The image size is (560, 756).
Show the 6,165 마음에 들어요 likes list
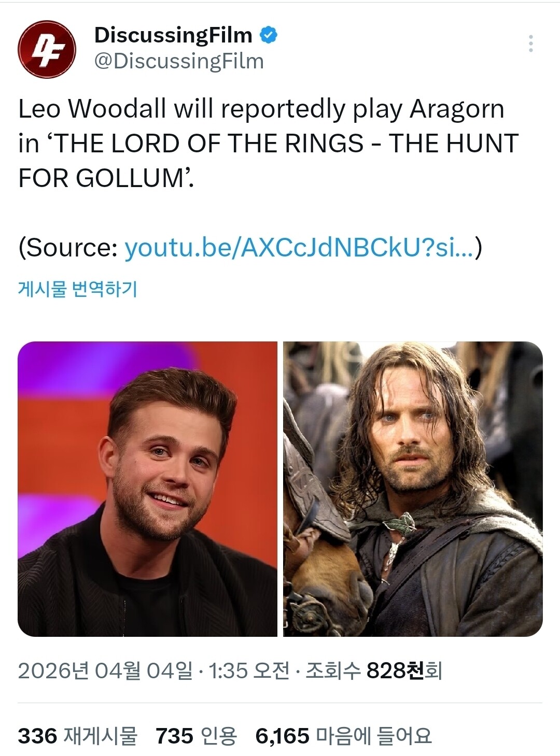coord(343,736)
